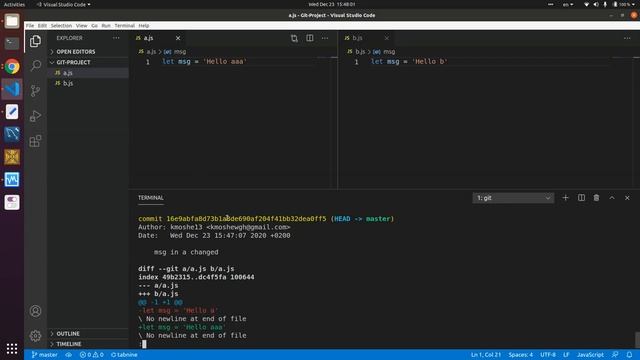
Task: Open Terminal app from the Ubuntu dock
Action: 12,43
